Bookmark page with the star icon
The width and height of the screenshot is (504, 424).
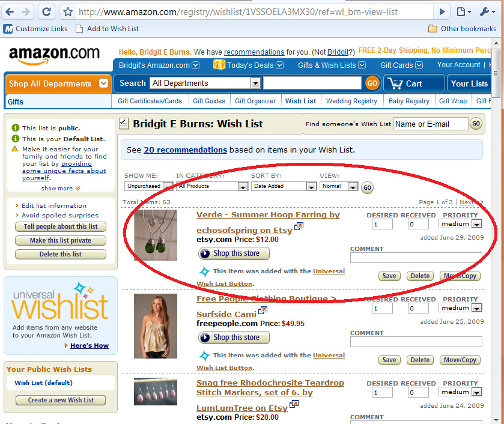click(x=68, y=12)
